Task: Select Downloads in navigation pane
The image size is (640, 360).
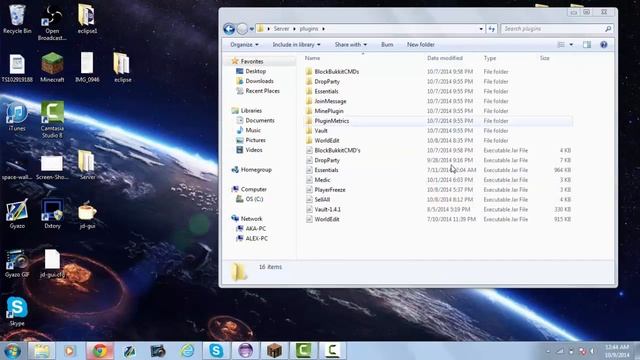Action: point(259,81)
